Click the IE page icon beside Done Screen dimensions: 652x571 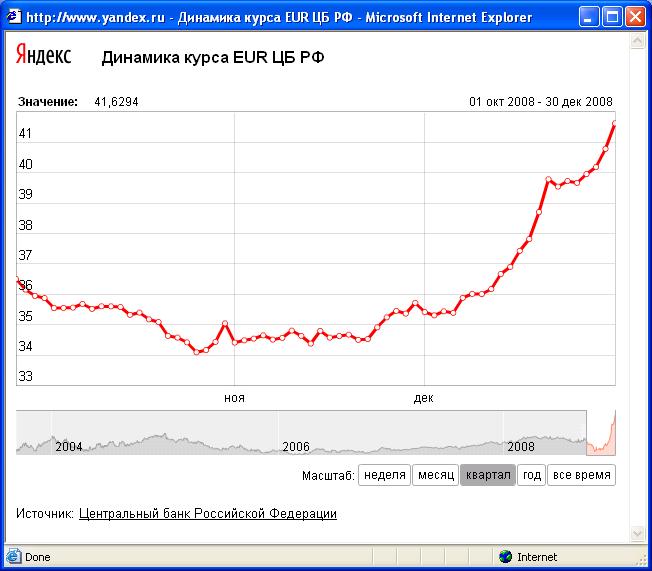(13, 556)
